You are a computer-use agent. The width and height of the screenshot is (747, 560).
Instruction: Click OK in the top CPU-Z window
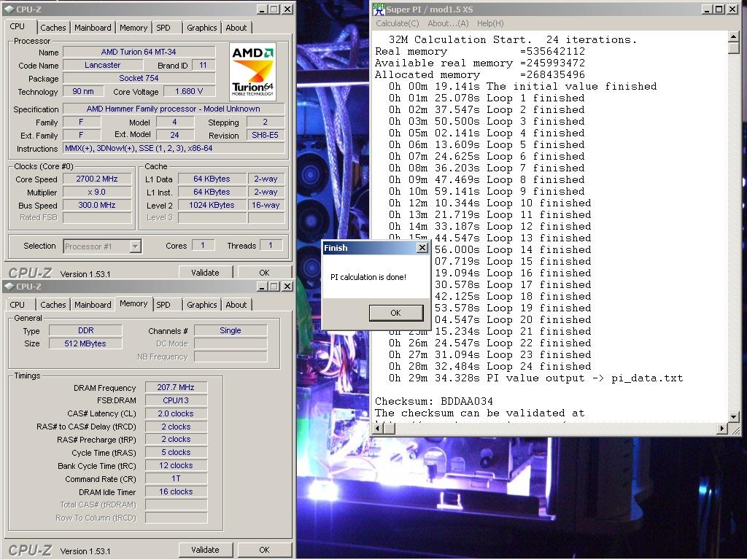click(x=264, y=273)
